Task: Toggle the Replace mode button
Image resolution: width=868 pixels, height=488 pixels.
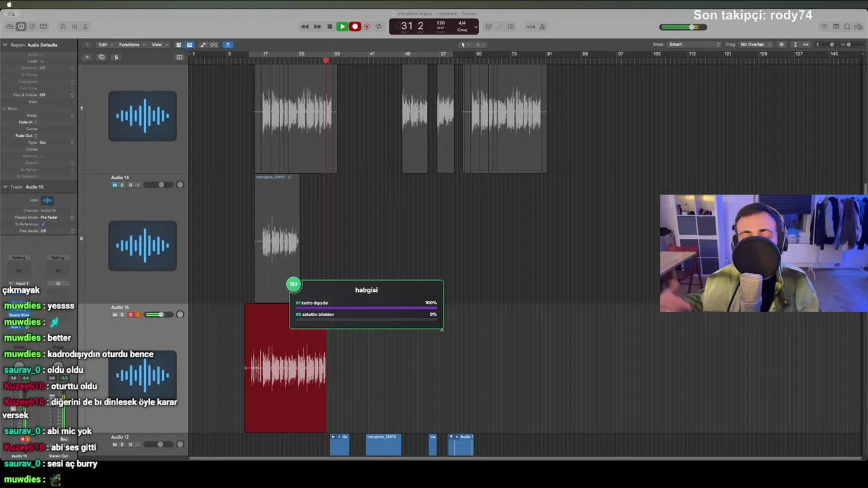Action: (x=489, y=26)
